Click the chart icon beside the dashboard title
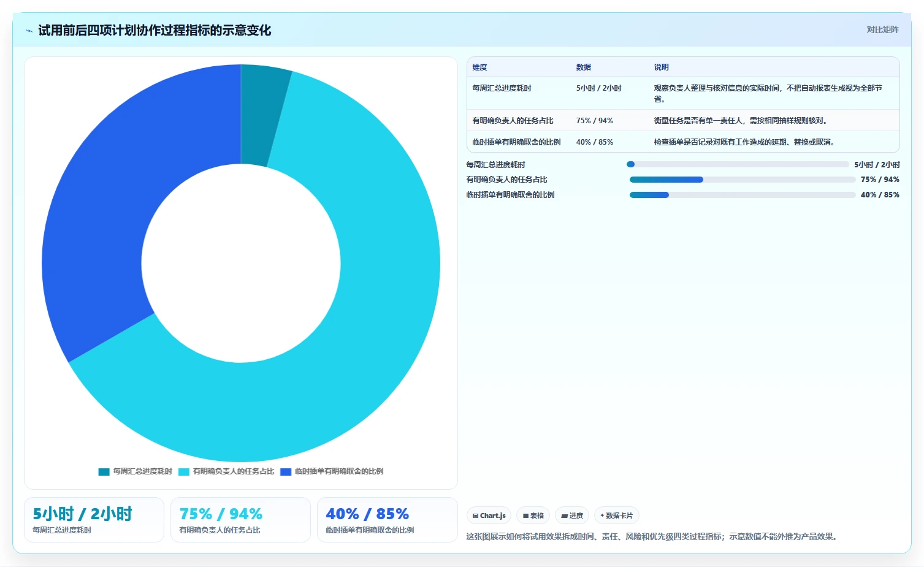Viewport: 924px width, 567px height. (29, 31)
